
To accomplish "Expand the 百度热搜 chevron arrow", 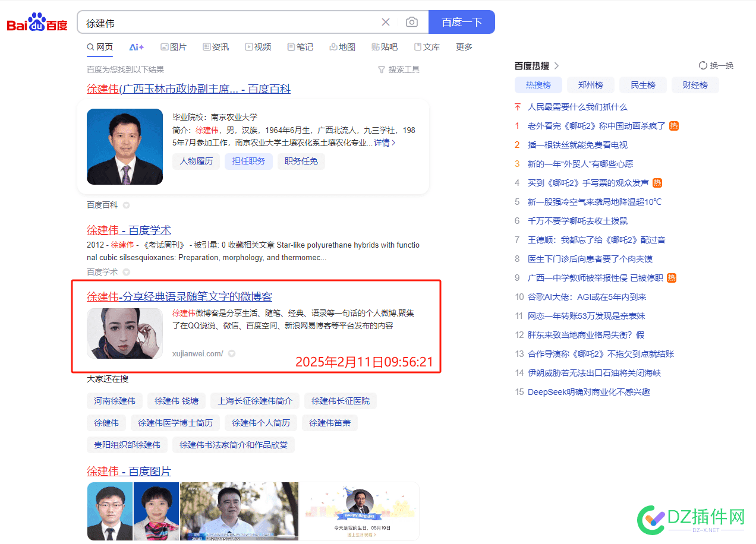I will (557, 66).
